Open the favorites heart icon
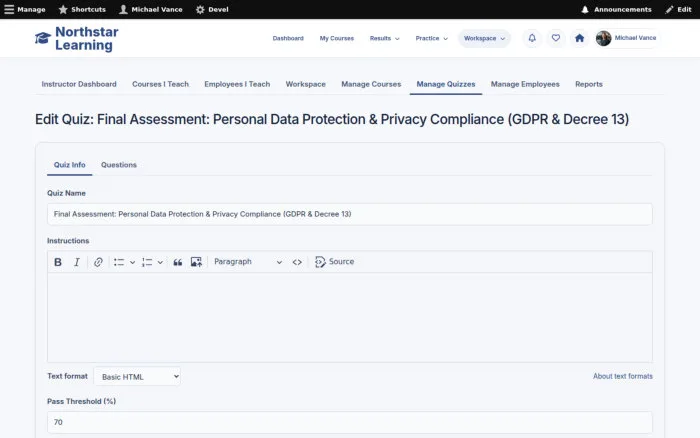This screenshot has width=700, height=438. pos(555,38)
